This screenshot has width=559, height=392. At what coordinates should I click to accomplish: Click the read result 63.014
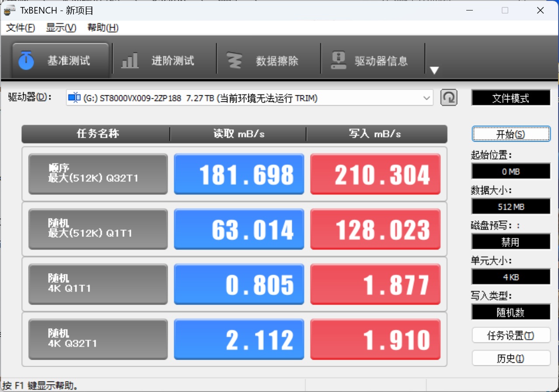pos(239,229)
